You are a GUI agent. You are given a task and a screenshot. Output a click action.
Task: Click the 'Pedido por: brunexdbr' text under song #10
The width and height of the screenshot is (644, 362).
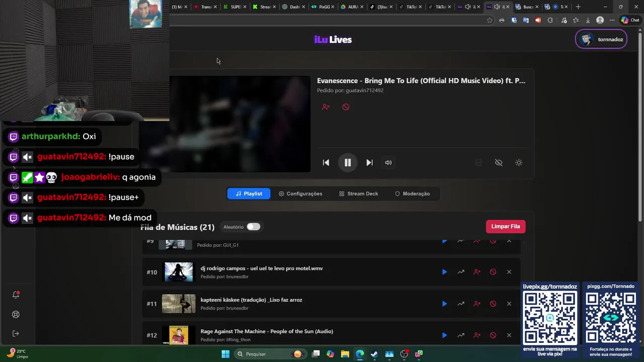[x=224, y=277]
